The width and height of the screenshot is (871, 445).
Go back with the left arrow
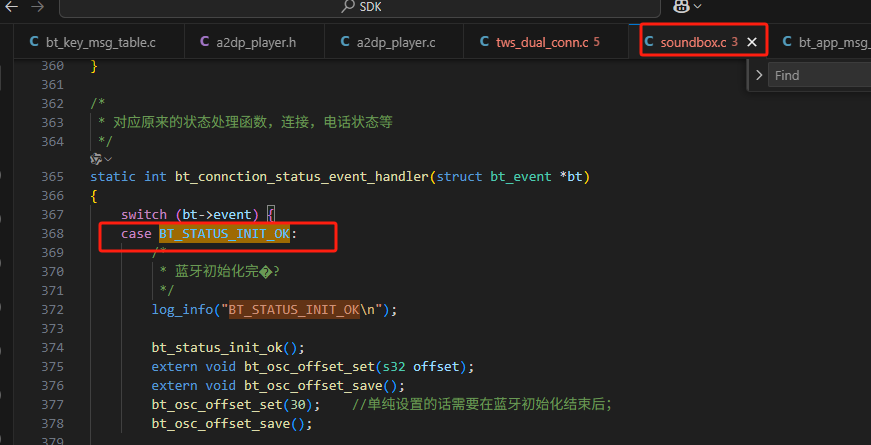tap(11, 7)
